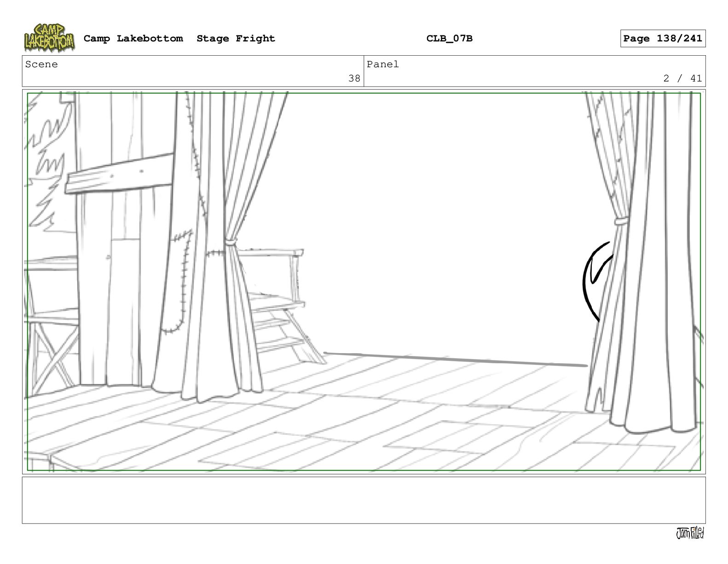Click panel count '2 / 41'
Viewport: 728px width, 564px height.
click(682, 78)
